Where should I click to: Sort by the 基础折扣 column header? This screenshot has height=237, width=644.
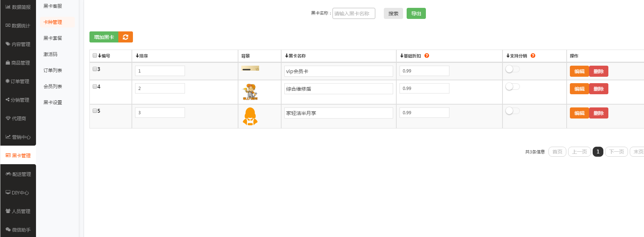(411, 56)
